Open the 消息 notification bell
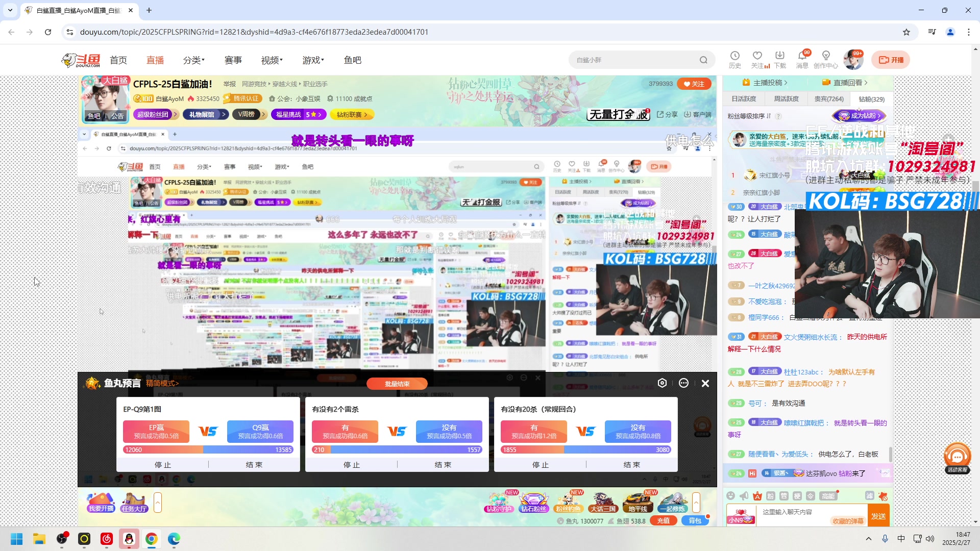Image resolution: width=980 pixels, height=551 pixels. click(x=802, y=56)
